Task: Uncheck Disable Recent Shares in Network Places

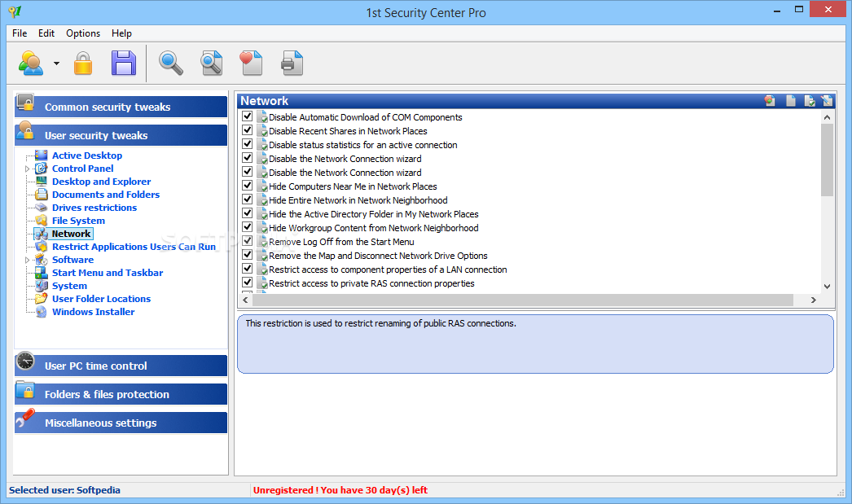Action: (248, 130)
